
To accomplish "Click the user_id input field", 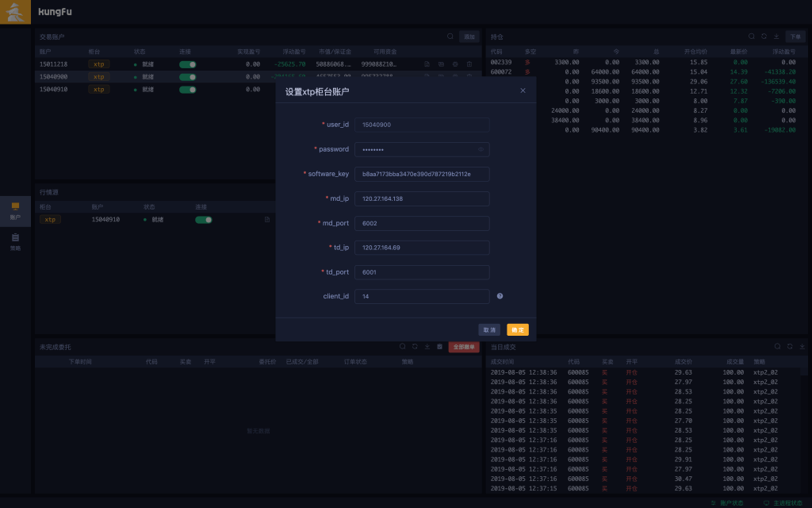I will point(422,125).
